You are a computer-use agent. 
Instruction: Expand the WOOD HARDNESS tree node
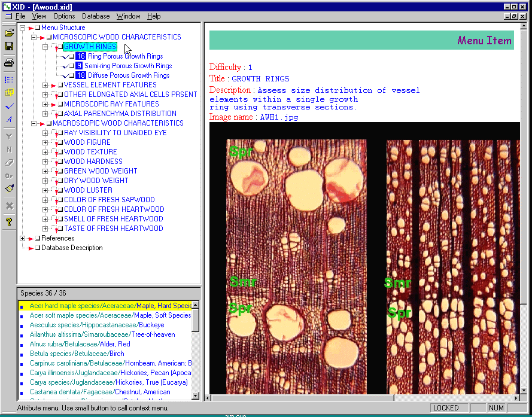point(45,162)
